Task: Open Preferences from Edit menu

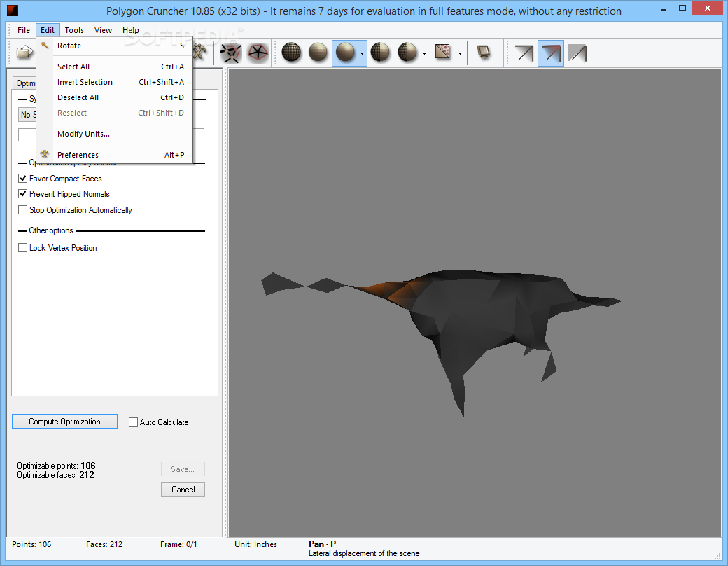Action: [x=115, y=155]
